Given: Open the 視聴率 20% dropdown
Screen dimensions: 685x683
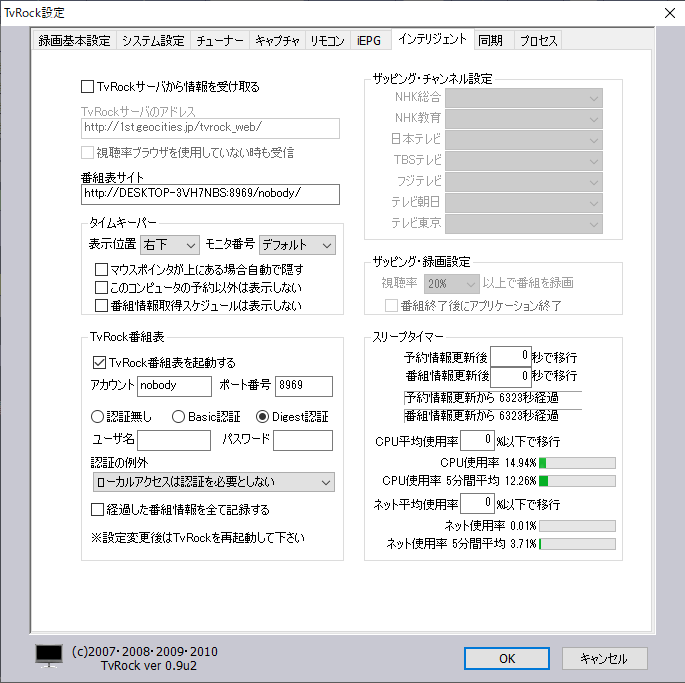Looking at the screenshot, I should tap(451, 284).
